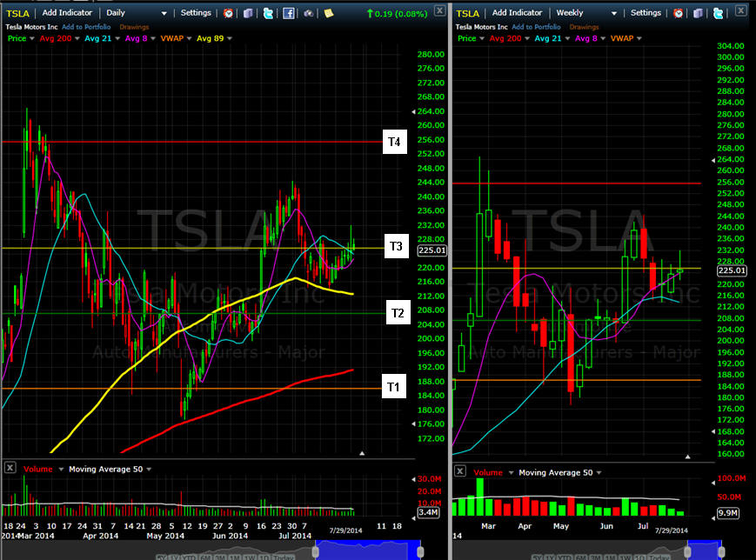The width and height of the screenshot is (756, 560).
Task: Share Daily chart via the Twitter icon
Action: point(268,13)
